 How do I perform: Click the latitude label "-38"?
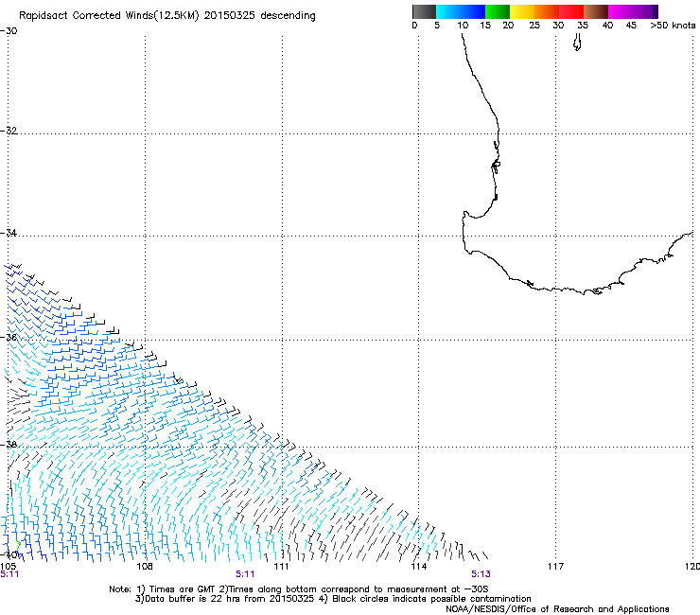click(x=9, y=445)
